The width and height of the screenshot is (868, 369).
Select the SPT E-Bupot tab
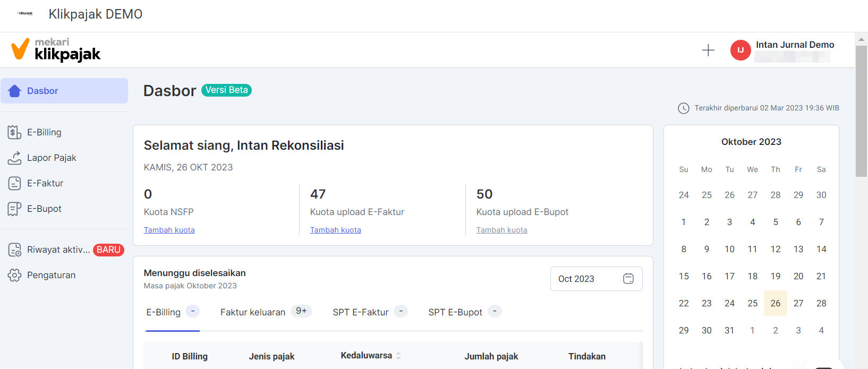pyautogui.click(x=455, y=312)
